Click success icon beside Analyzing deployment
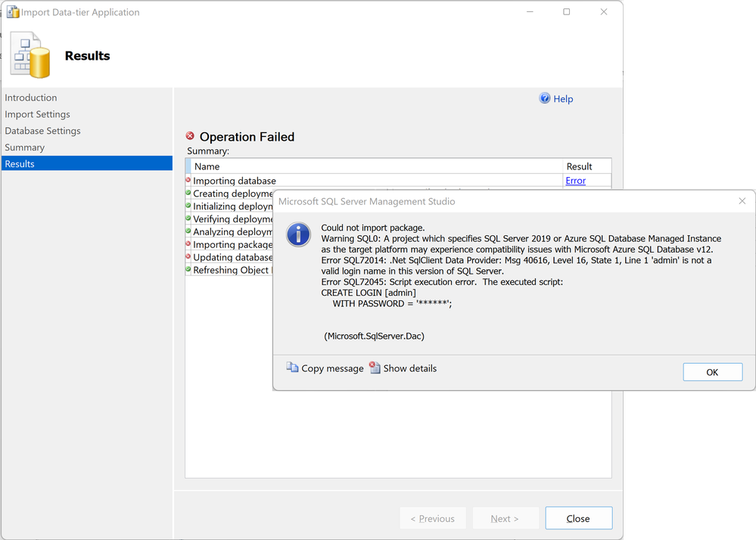 188,231
